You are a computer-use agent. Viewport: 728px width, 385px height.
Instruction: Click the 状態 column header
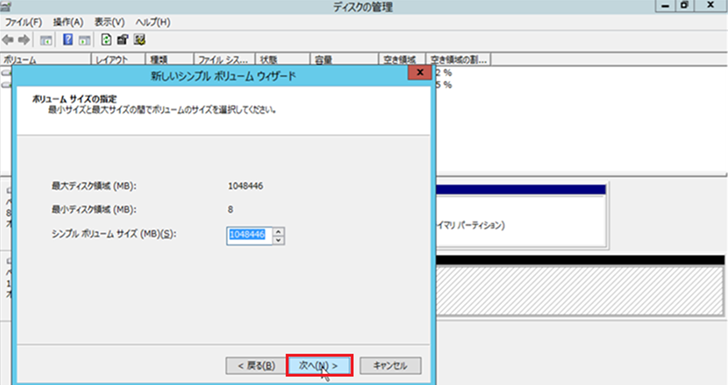click(283, 59)
